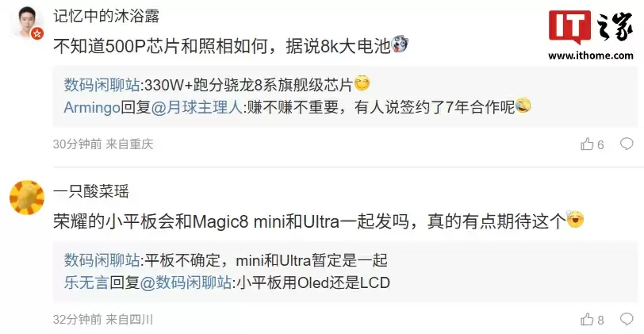The height and width of the screenshot is (334, 644).
Task: Open 数码闲聊站 link in 330W reply
Action: (x=102, y=85)
